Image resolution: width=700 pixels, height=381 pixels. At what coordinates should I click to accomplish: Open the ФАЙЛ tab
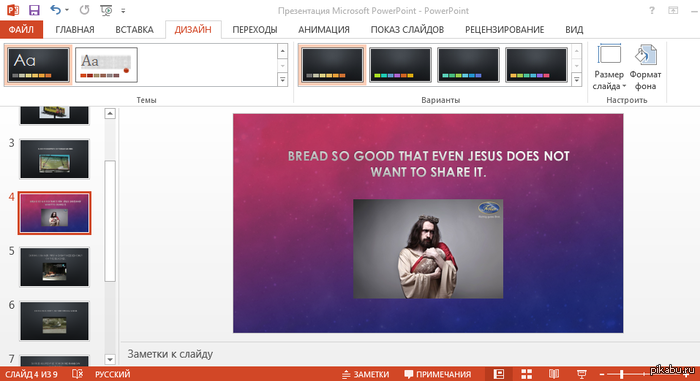(x=21, y=29)
